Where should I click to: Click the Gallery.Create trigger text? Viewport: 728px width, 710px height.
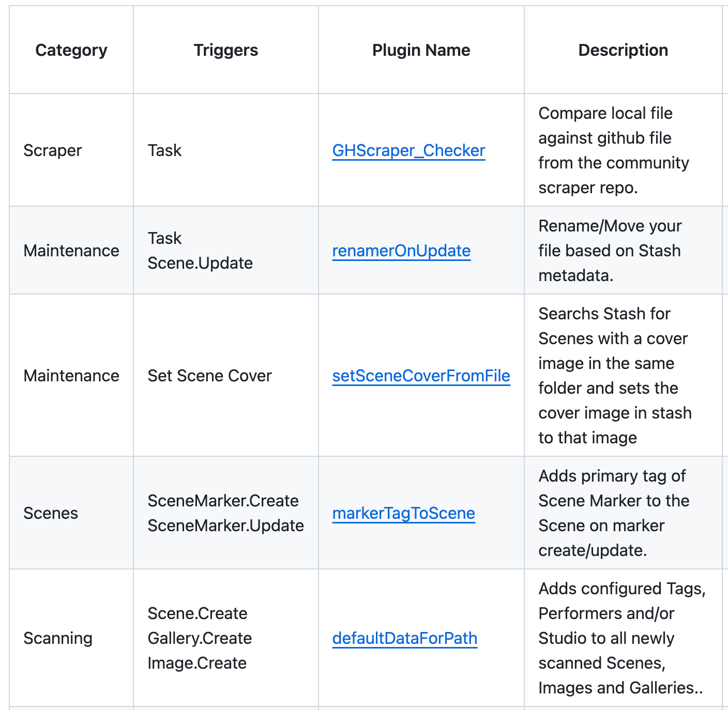tap(200, 638)
